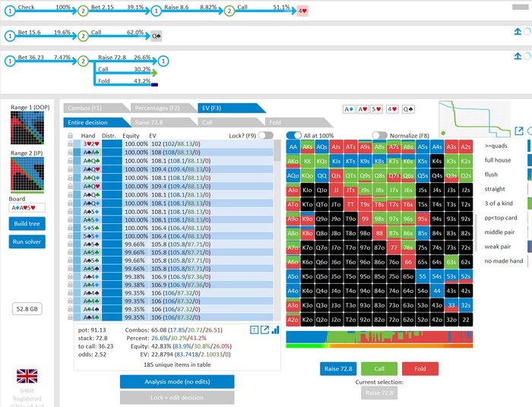532x407 pixels.
Task: Click lock icon on 3♥2♥ row
Action: tap(70, 144)
